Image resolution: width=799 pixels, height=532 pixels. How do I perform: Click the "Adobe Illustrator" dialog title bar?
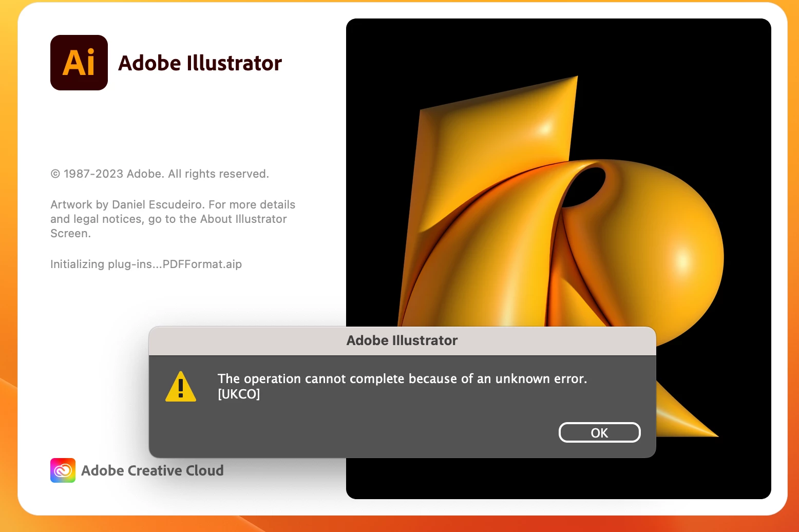(402, 340)
